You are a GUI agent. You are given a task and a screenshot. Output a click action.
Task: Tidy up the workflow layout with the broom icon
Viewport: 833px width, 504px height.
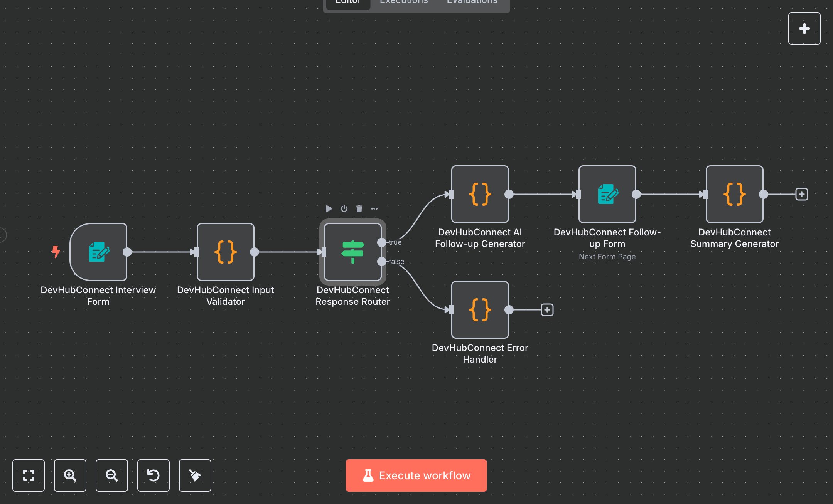pyautogui.click(x=195, y=475)
